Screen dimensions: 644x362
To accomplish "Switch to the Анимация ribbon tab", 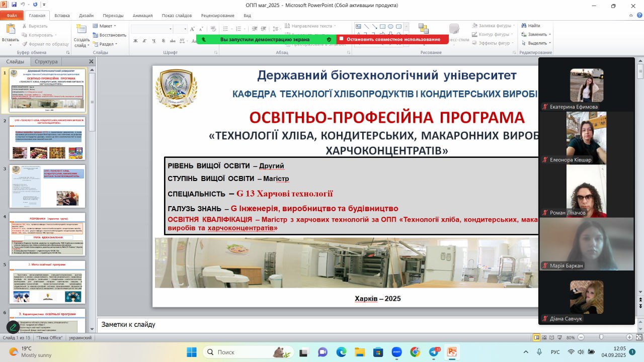I will (142, 16).
